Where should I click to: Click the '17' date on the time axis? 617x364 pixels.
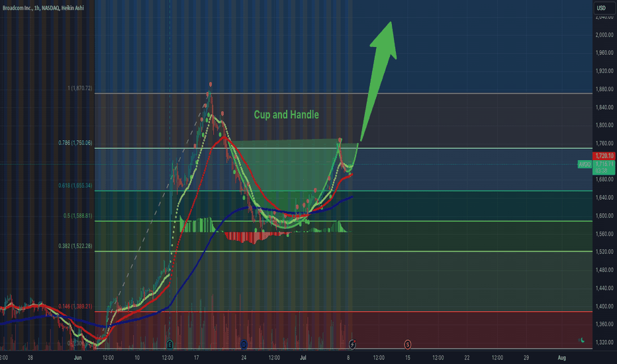[x=197, y=357]
